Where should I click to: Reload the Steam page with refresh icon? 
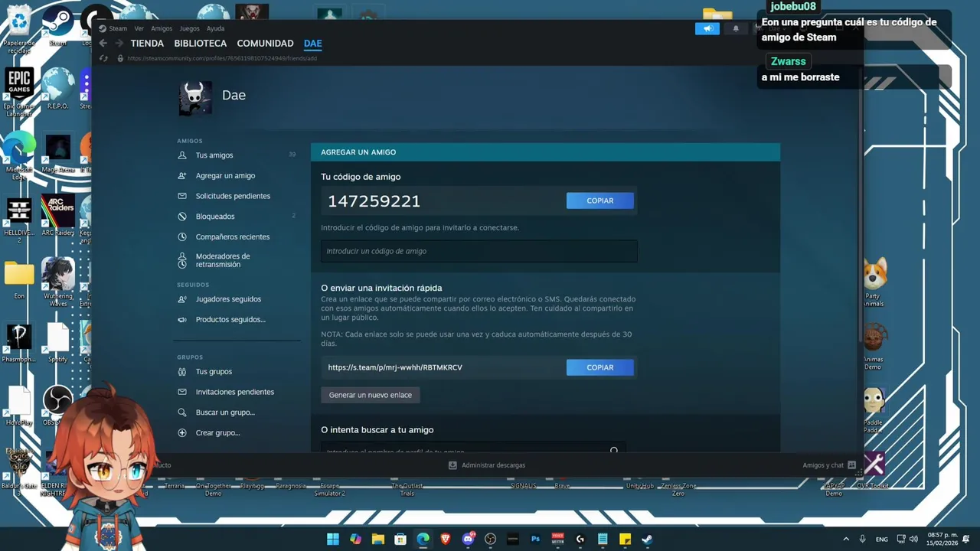[103, 58]
